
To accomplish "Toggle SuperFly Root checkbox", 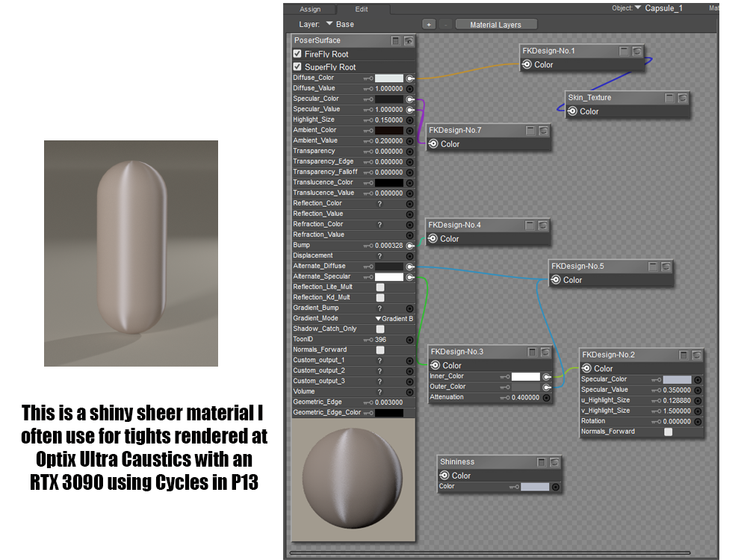I will coord(297,66).
